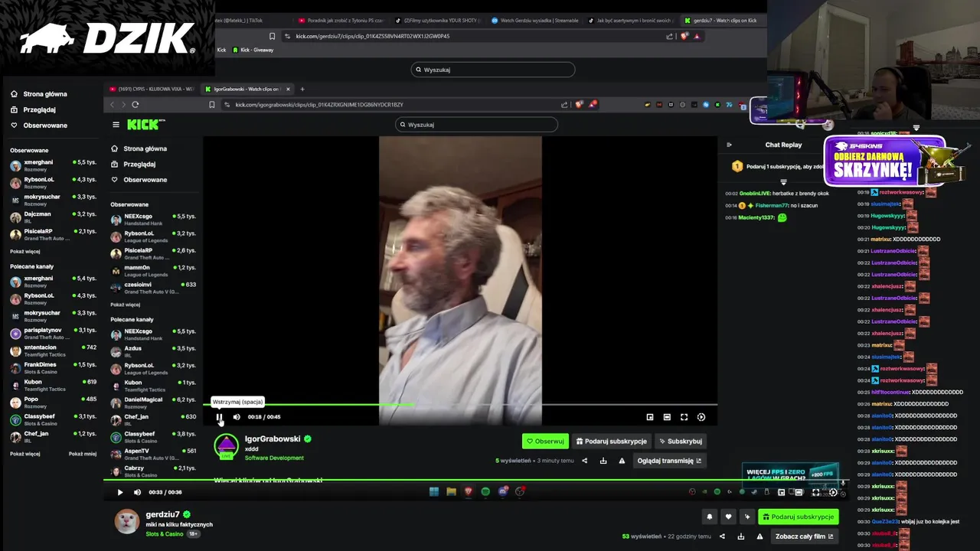Click outer Kick Wyszukaj search field

click(492, 70)
